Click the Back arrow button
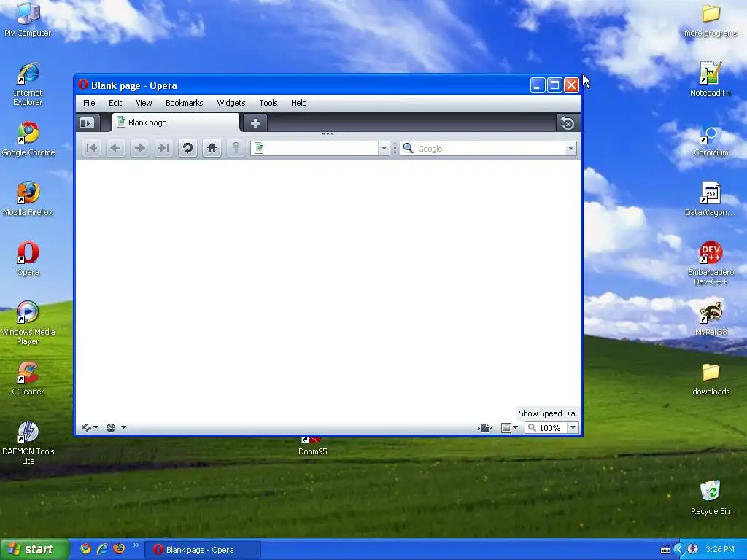The width and height of the screenshot is (747, 560). [115, 148]
